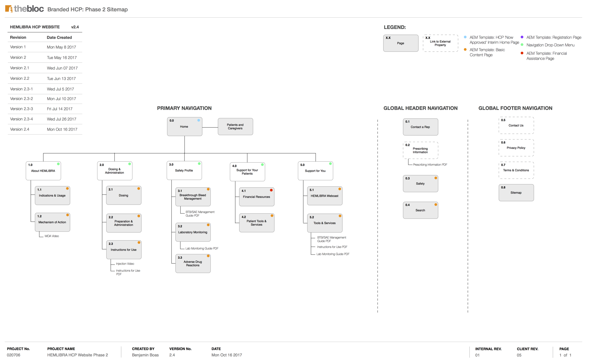Click the Benjamin Boas creator name
590x364 pixels.
pyautogui.click(x=145, y=355)
